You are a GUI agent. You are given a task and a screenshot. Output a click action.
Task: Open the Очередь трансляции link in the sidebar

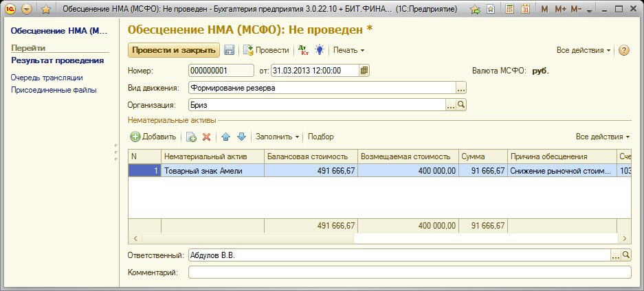47,78
